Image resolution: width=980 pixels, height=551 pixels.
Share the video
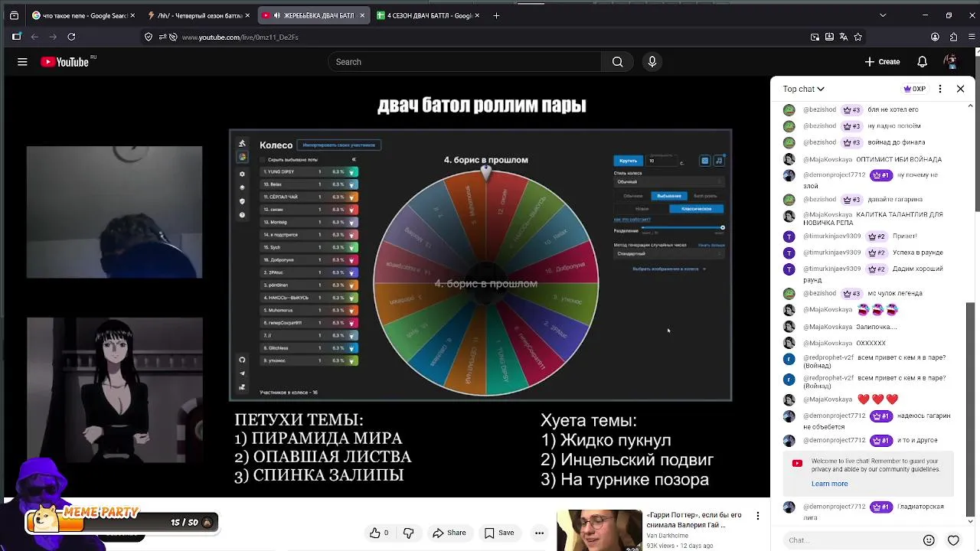click(449, 533)
